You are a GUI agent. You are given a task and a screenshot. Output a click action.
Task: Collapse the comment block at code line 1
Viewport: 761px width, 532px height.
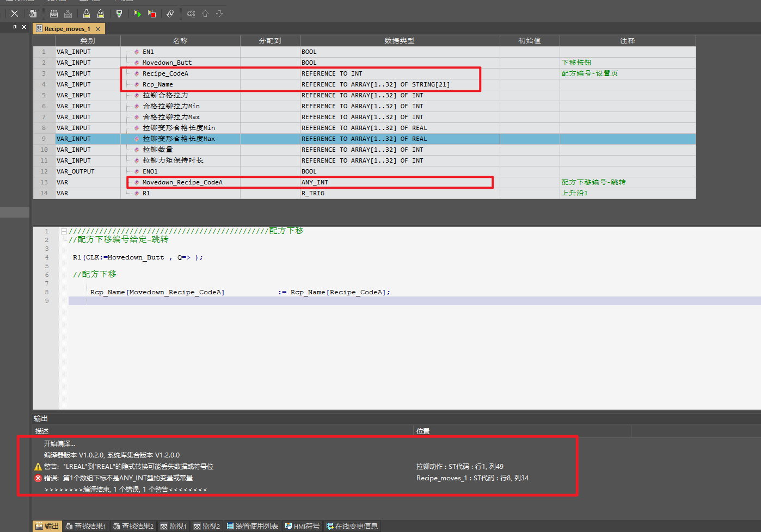[x=64, y=231]
